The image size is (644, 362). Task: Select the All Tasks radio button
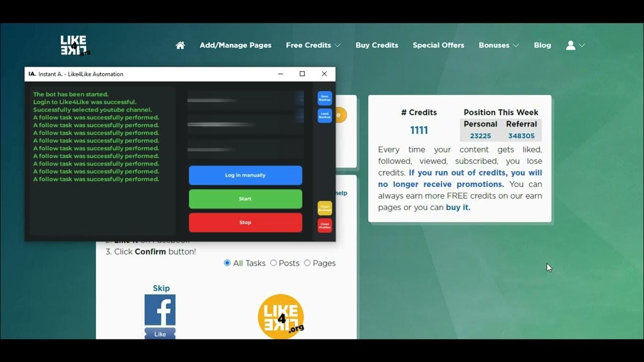(x=227, y=263)
